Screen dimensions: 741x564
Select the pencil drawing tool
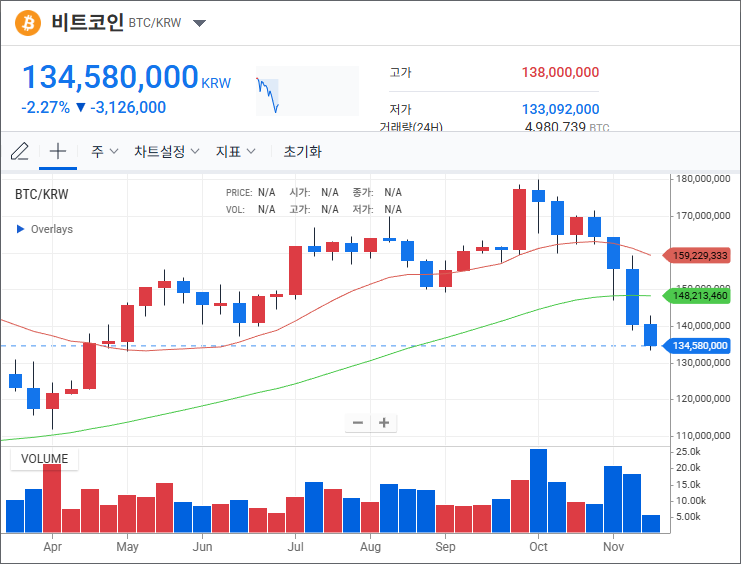[19, 151]
